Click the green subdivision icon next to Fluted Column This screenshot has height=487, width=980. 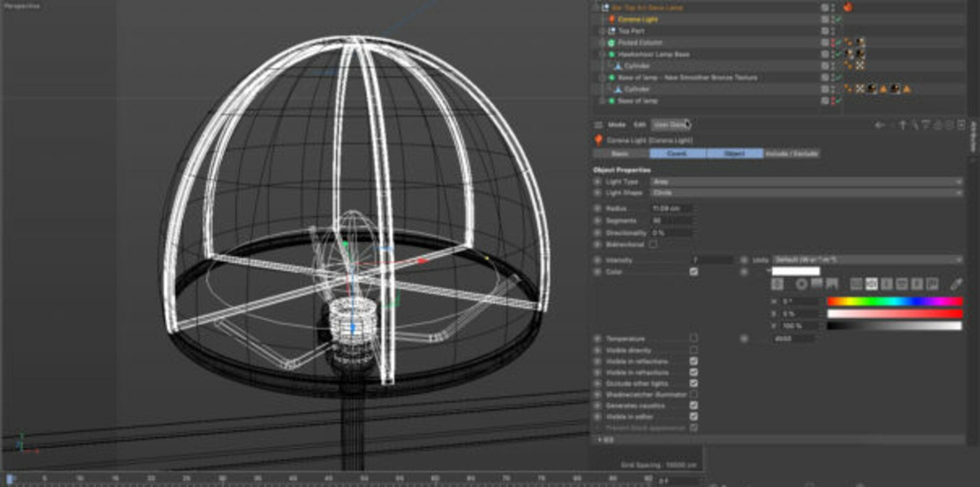point(611,43)
